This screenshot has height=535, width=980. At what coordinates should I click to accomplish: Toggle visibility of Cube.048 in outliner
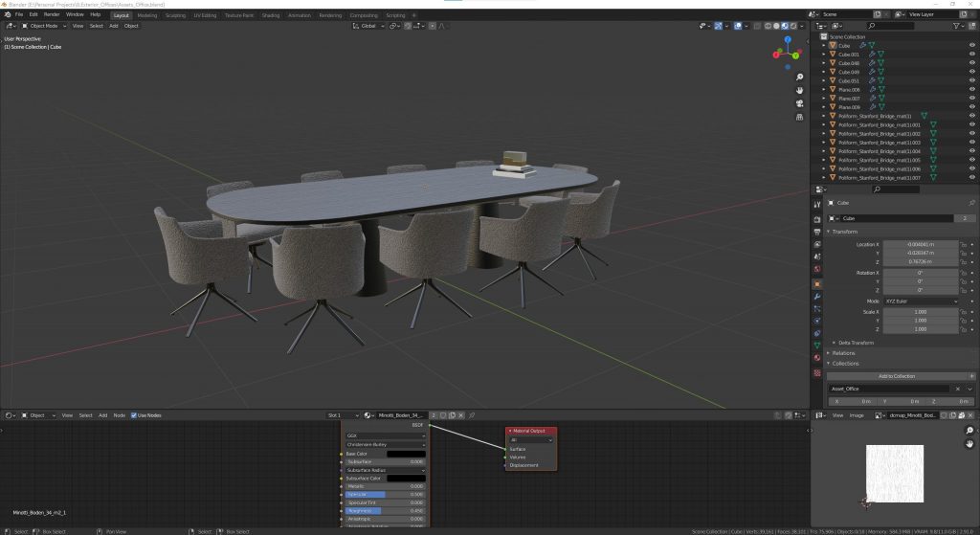[970, 63]
